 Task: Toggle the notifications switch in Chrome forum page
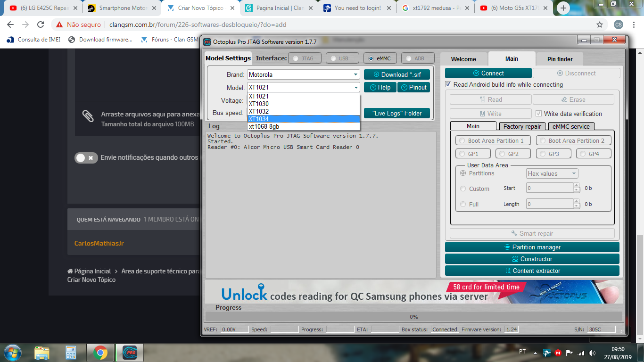click(86, 157)
